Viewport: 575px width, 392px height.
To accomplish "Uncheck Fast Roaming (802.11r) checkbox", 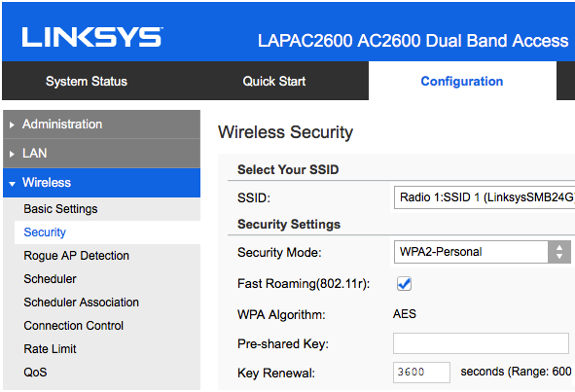I will [404, 283].
